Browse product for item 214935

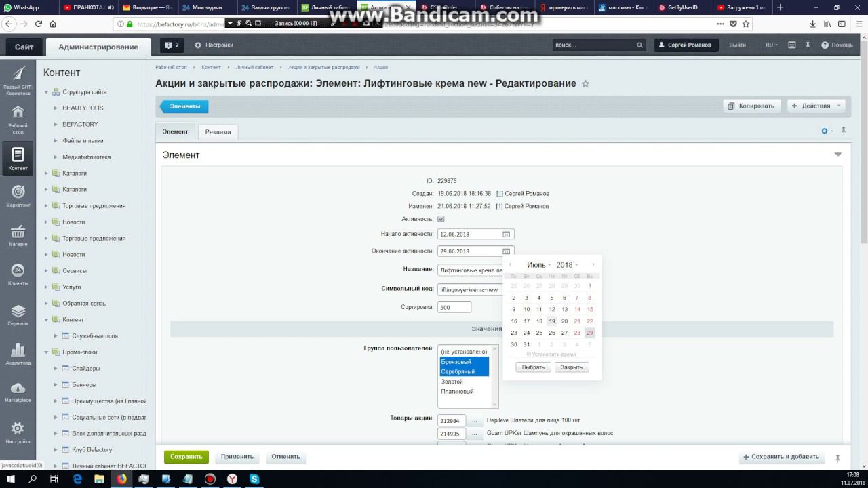[475, 434]
